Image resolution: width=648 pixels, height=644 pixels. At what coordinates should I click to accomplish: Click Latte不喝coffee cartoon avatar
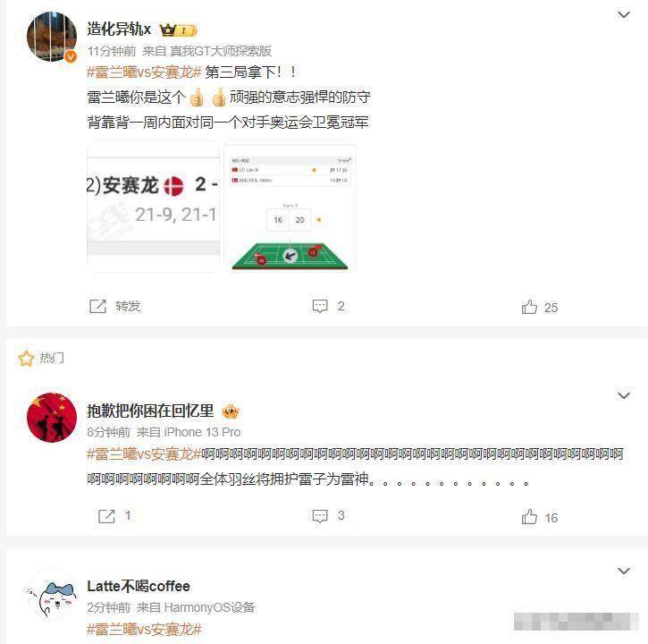coord(52,594)
